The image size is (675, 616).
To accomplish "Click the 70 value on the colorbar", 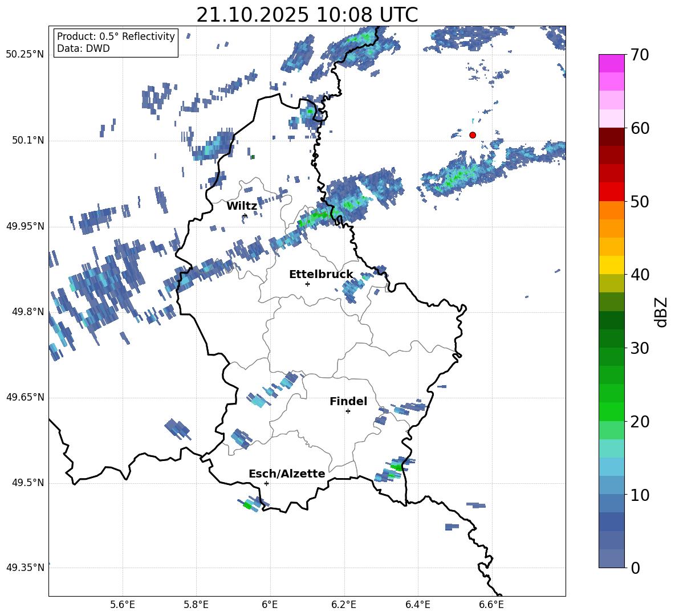I will pyautogui.click(x=640, y=55).
